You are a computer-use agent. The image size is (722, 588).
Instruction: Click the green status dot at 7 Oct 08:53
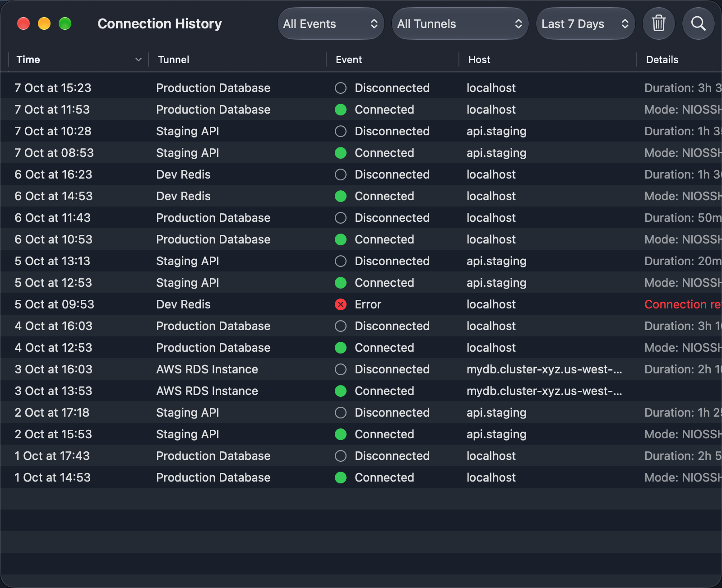tap(341, 153)
